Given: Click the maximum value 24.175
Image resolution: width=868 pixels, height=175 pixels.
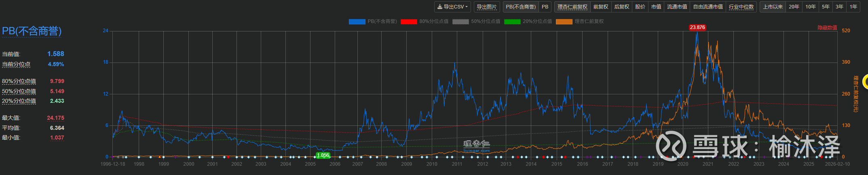Looking at the screenshot, I should click(55, 118).
